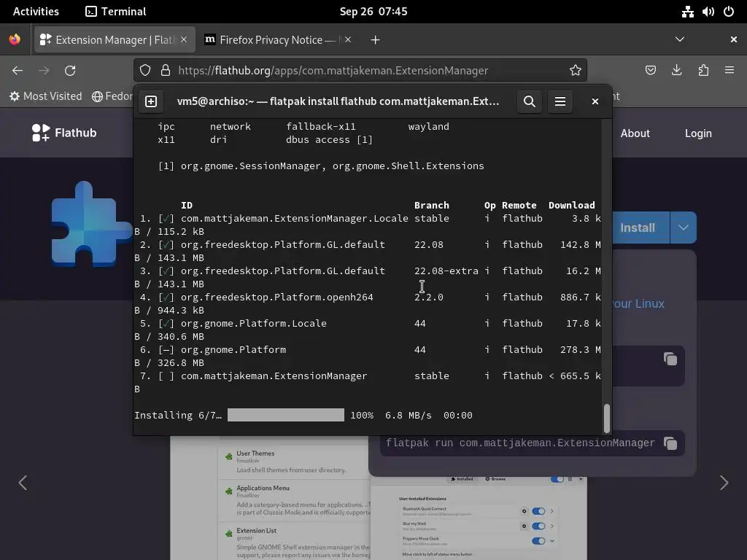Viewport: 747px width, 560px height.
Task: Open the power menu icon
Action: (729, 12)
